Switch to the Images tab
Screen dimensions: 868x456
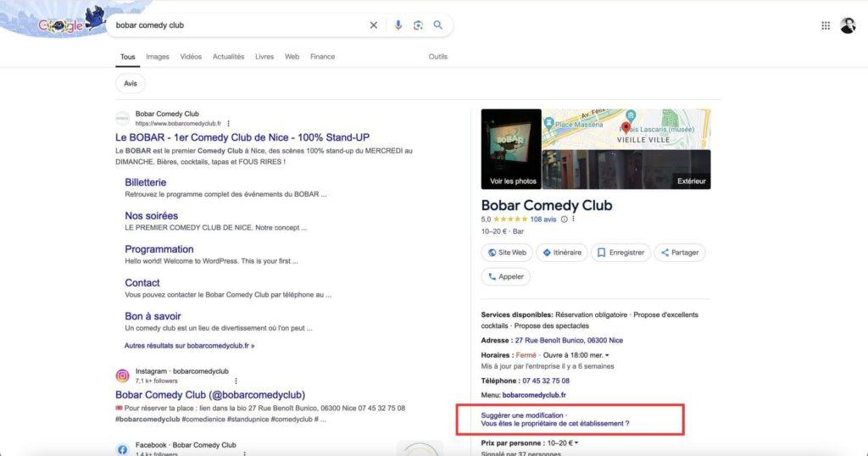157,57
